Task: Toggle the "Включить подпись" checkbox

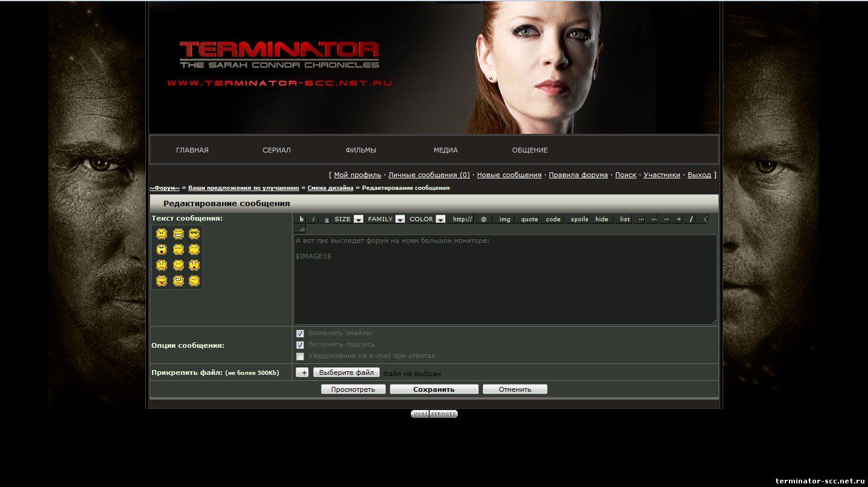Action: pyautogui.click(x=300, y=345)
